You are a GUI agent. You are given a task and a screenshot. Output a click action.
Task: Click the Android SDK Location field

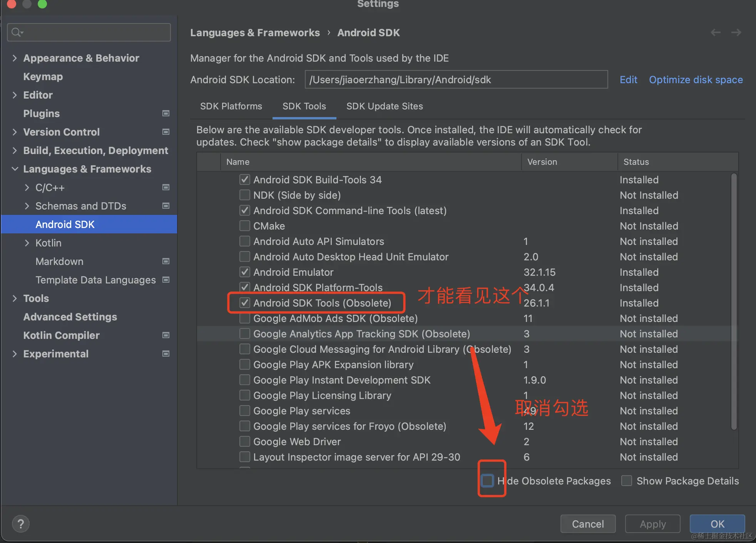[456, 80]
